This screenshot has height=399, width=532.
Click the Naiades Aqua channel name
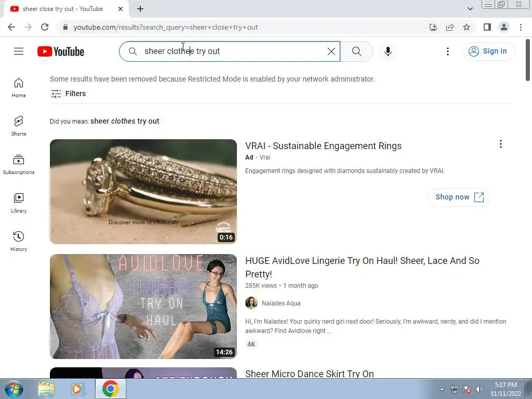coord(281,303)
